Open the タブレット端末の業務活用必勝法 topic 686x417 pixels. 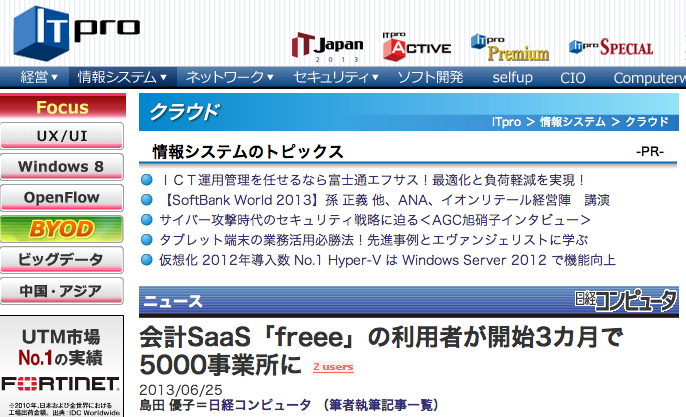pyautogui.click(x=374, y=240)
